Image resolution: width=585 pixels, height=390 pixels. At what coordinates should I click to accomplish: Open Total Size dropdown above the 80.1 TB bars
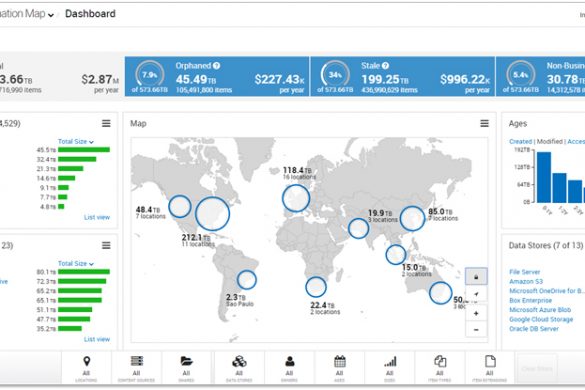[x=76, y=263]
